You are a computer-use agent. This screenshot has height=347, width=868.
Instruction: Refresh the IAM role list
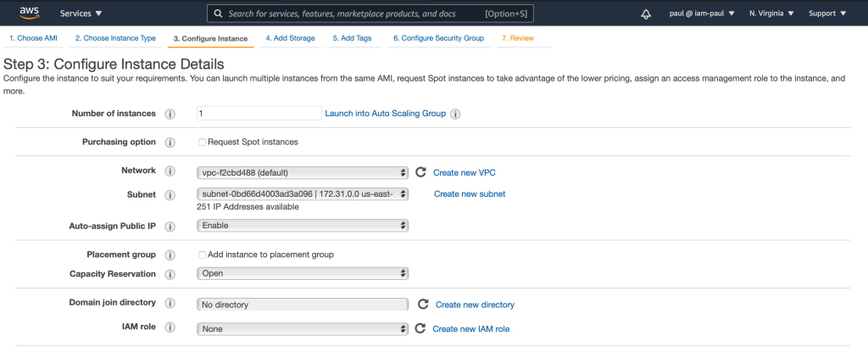point(420,328)
